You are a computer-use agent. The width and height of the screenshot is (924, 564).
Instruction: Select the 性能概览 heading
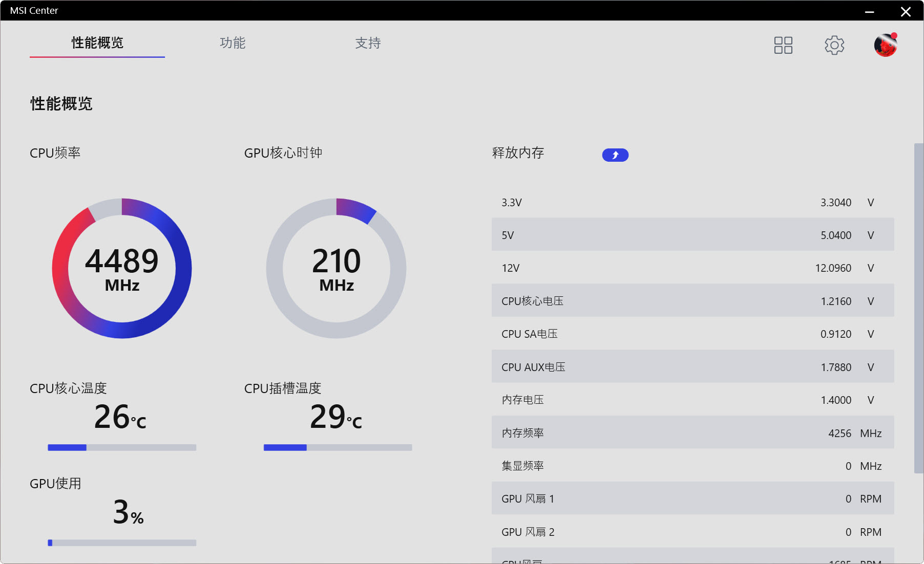coord(61,104)
